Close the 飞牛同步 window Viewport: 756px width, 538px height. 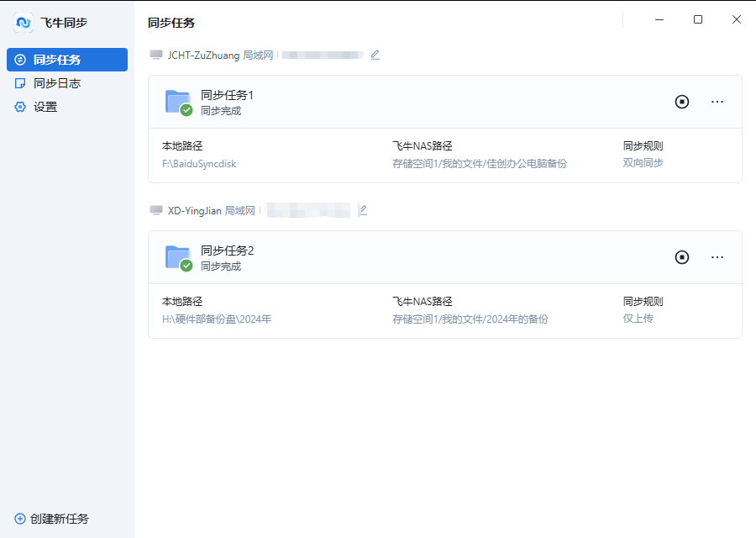[x=736, y=20]
